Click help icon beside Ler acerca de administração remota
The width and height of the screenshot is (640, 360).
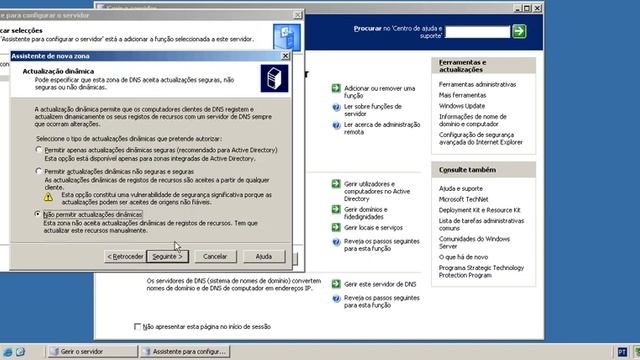pyautogui.click(x=336, y=125)
